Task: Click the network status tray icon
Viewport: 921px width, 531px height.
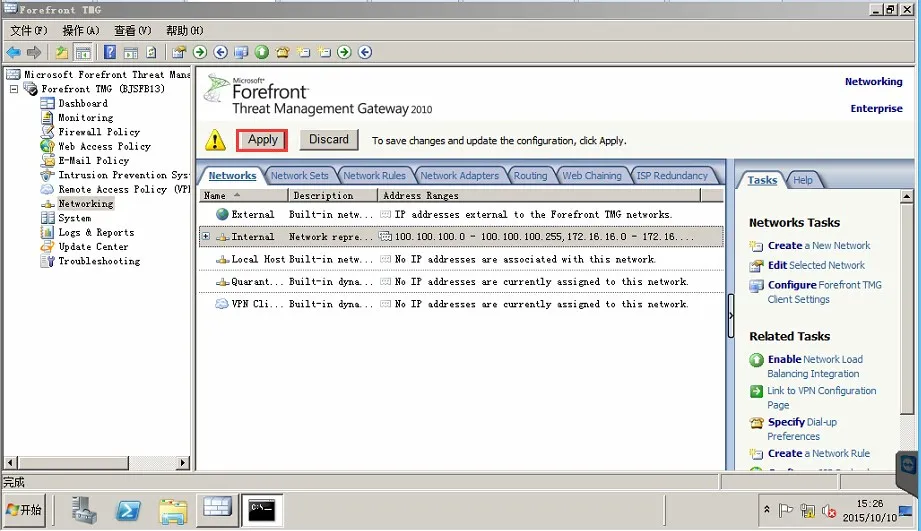Action: coord(808,510)
